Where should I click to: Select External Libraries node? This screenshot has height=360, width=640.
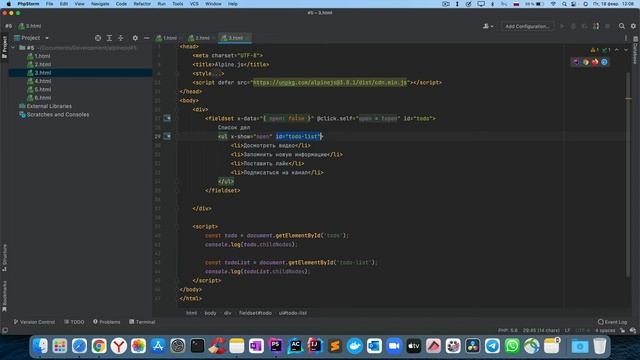point(46,106)
